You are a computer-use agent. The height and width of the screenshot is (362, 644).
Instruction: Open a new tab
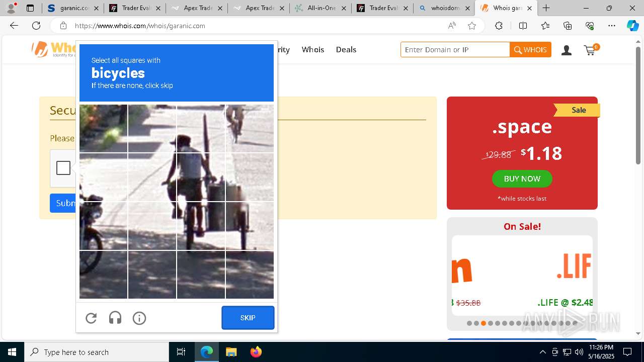point(546,8)
